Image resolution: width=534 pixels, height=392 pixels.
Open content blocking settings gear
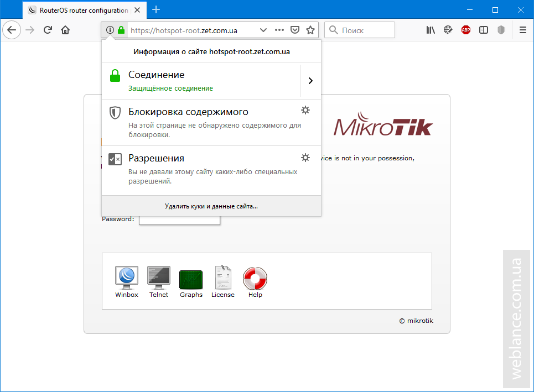tap(305, 110)
